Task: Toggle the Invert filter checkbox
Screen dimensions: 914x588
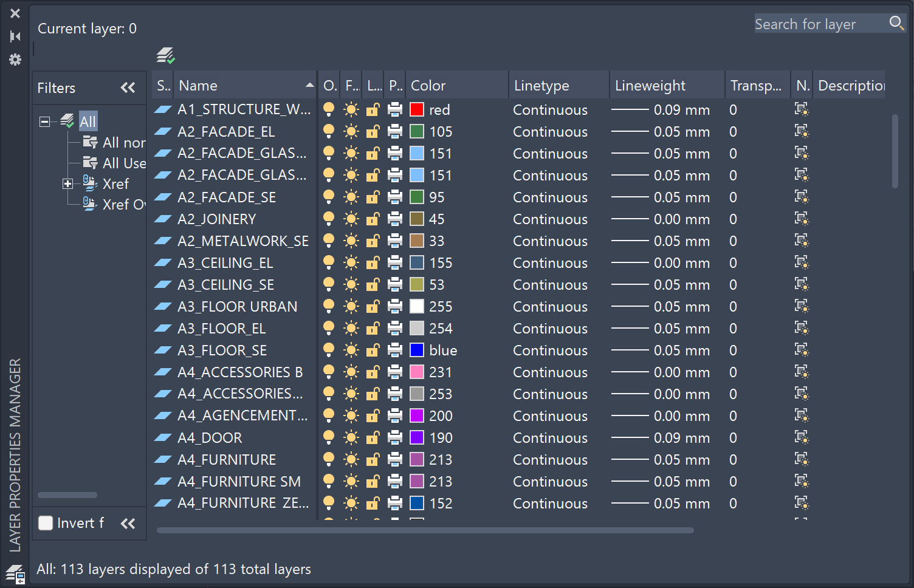Action: [x=46, y=523]
